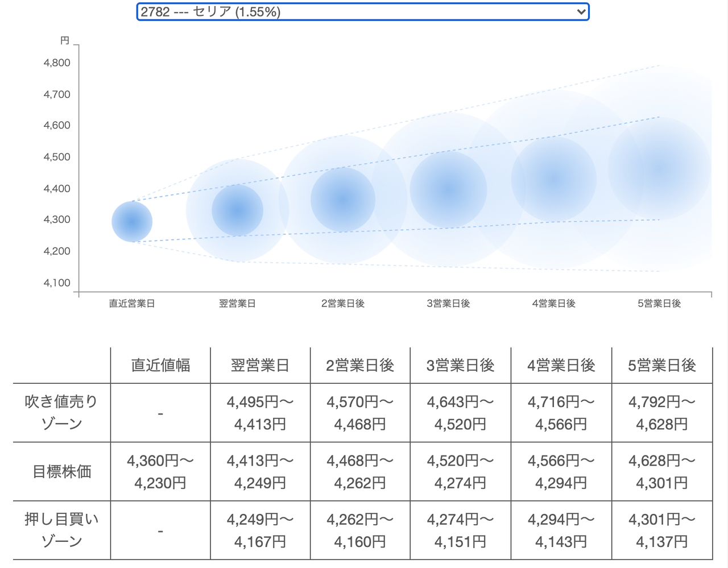
Task: Click the 5営業日後 table column header
Action: [x=662, y=365]
